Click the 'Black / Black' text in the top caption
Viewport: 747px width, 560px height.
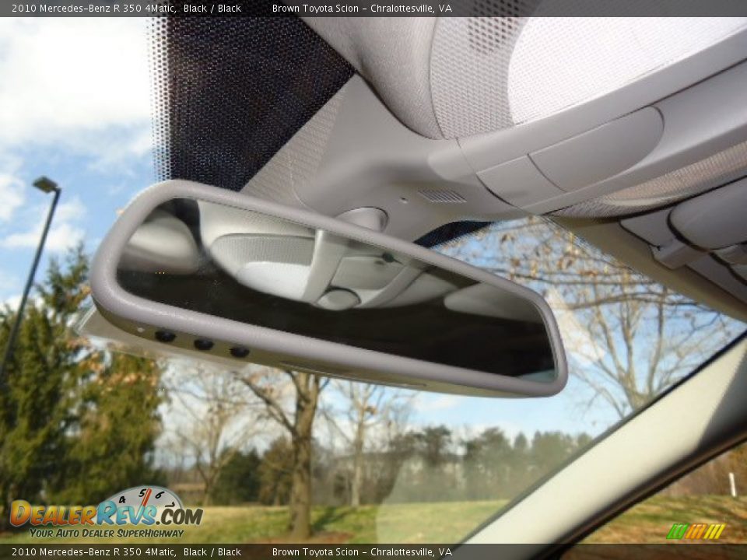click(x=212, y=8)
